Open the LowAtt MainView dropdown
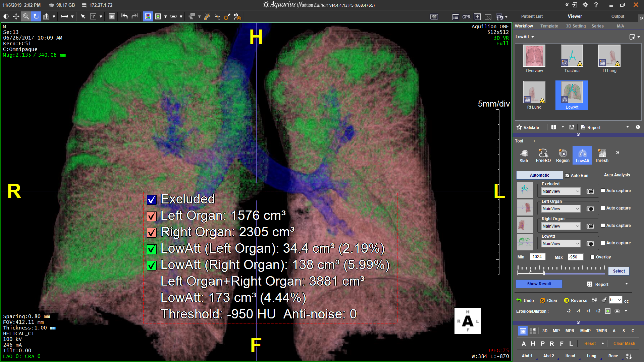Viewport: 644px width, 362px height. click(x=561, y=244)
